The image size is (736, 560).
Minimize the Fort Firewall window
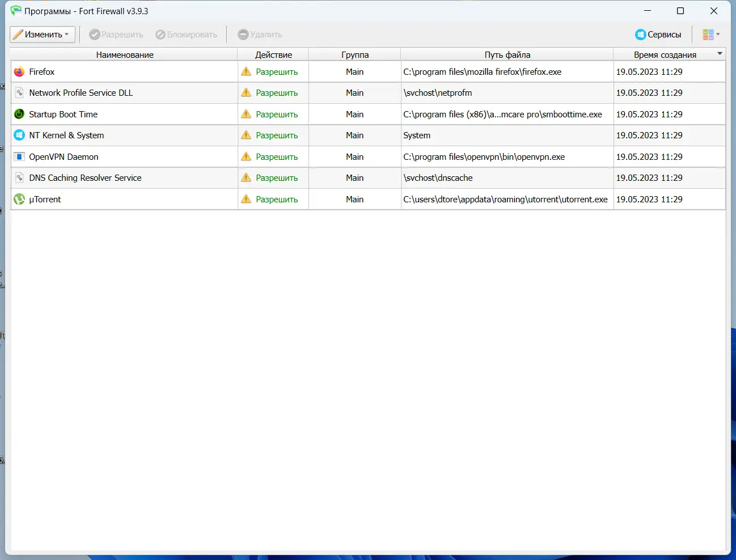[x=648, y=11]
